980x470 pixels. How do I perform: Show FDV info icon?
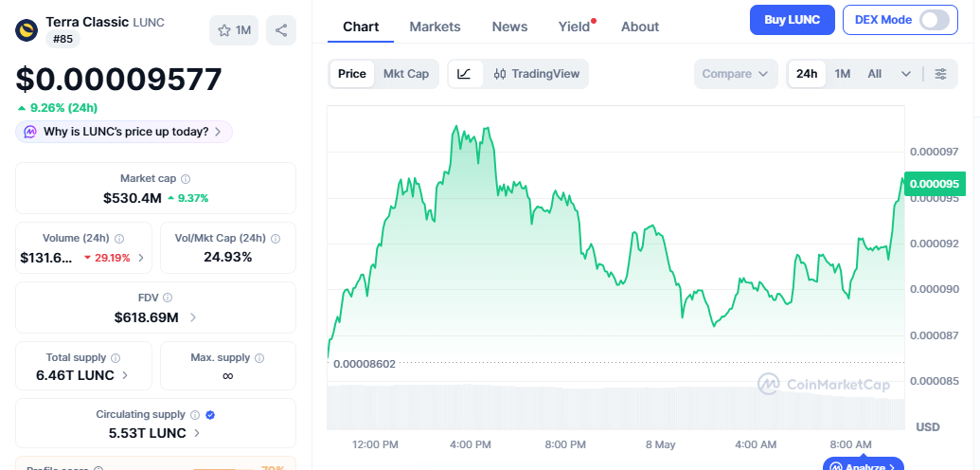click(168, 298)
